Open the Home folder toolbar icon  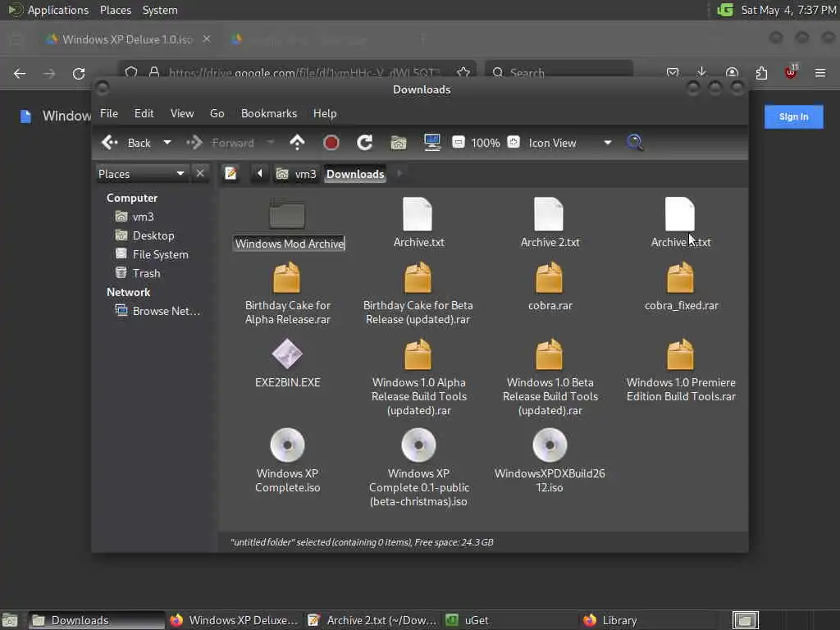398,143
